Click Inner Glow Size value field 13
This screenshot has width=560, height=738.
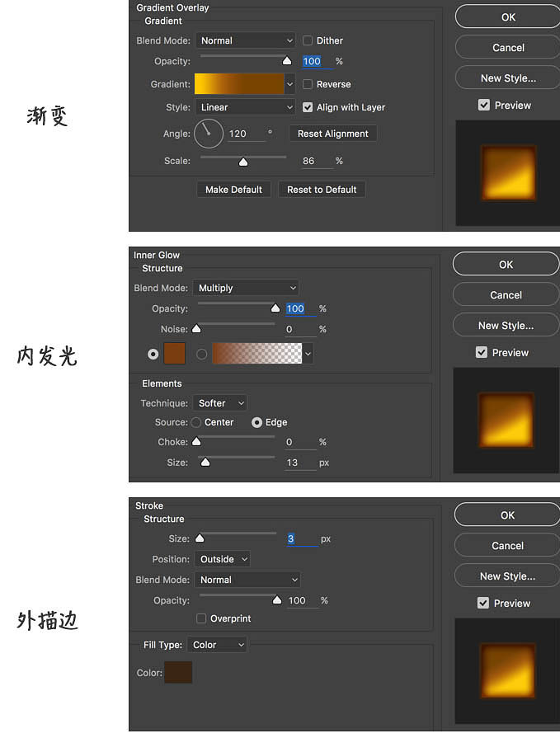coord(301,463)
